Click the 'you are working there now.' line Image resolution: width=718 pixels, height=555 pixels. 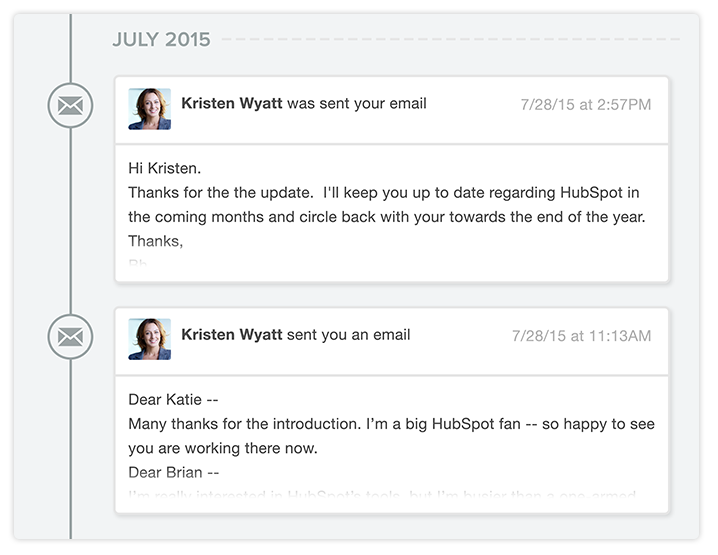point(223,448)
